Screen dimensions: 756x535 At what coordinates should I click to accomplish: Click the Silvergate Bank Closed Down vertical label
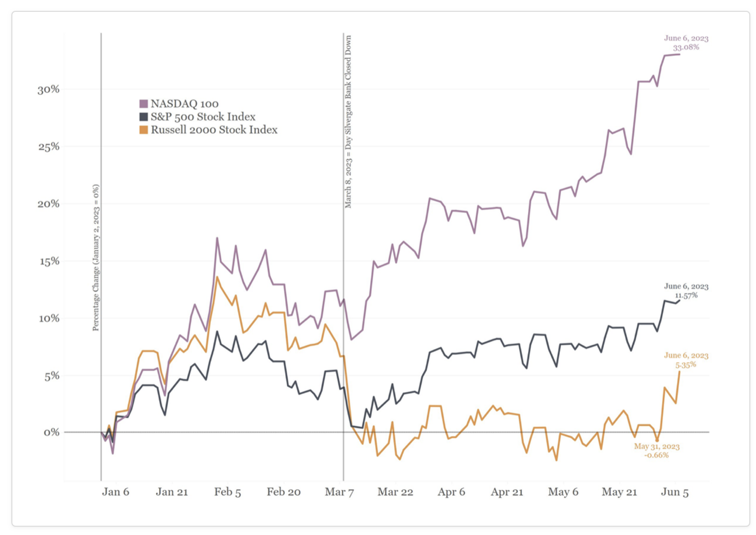349,122
